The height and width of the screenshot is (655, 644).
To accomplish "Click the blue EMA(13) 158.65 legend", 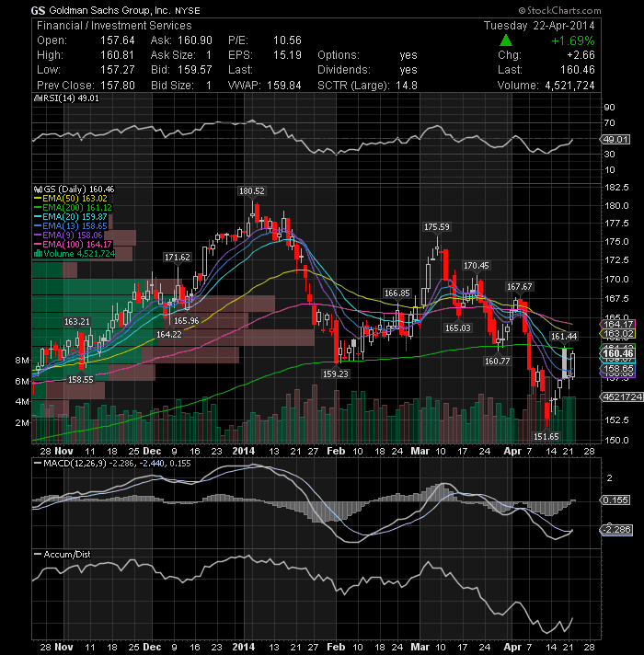I will 75,226.
